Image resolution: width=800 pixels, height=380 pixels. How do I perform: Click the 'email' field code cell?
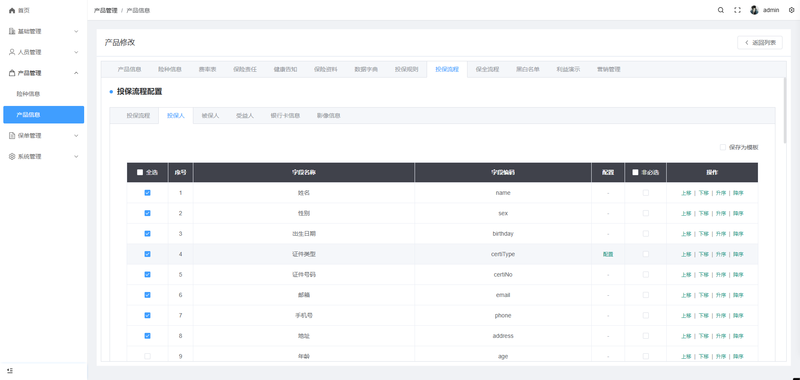503,295
